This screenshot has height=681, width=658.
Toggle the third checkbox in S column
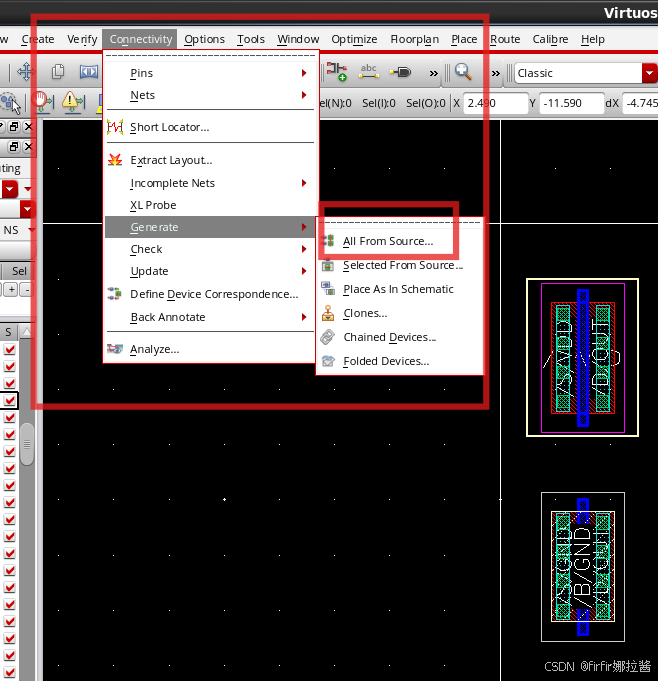10,383
